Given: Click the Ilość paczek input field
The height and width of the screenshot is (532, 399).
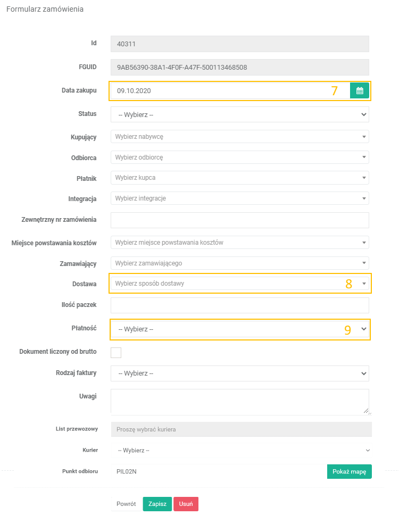Looking at the screenshot, I should click(239, 305).
